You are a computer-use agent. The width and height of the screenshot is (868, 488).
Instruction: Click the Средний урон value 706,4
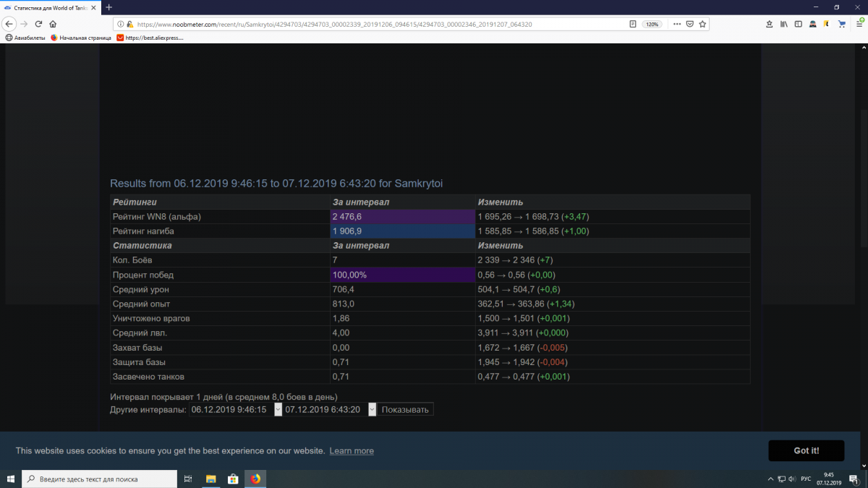344,290
